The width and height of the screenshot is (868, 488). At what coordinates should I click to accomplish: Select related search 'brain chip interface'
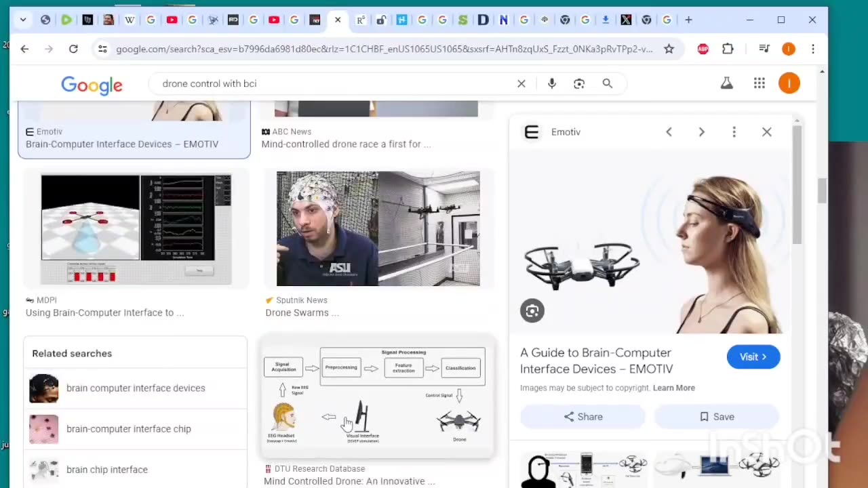tap(135, 469)
